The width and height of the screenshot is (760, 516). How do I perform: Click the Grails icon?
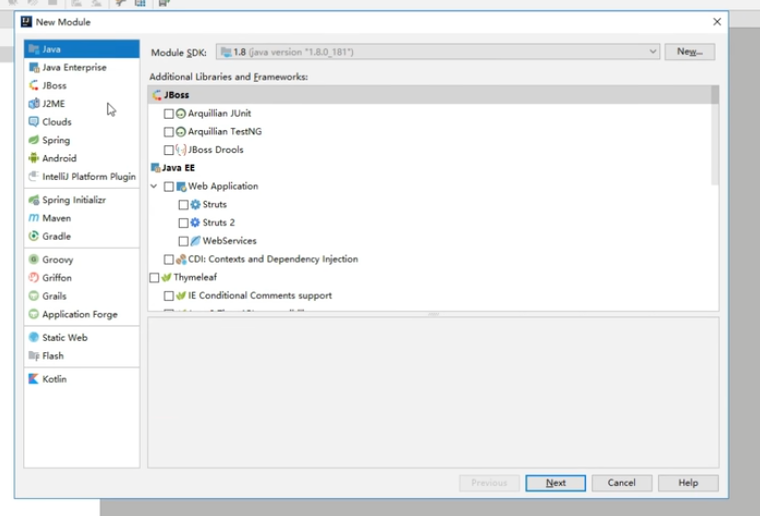click(x=33, y=296)
